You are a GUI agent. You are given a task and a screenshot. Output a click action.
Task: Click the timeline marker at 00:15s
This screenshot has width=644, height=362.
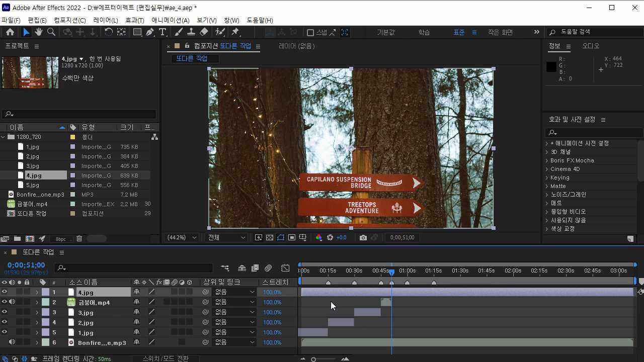[x=328, y=283]
